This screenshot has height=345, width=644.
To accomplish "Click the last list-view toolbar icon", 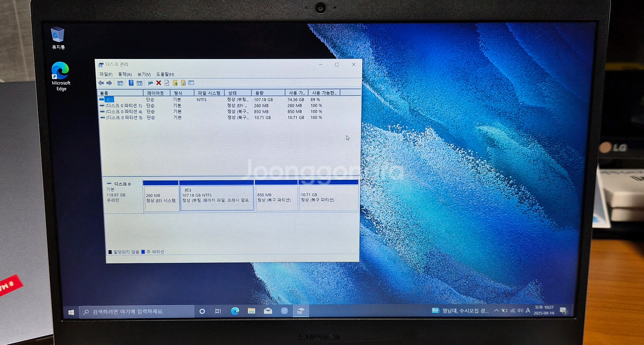I will point(191,83).
